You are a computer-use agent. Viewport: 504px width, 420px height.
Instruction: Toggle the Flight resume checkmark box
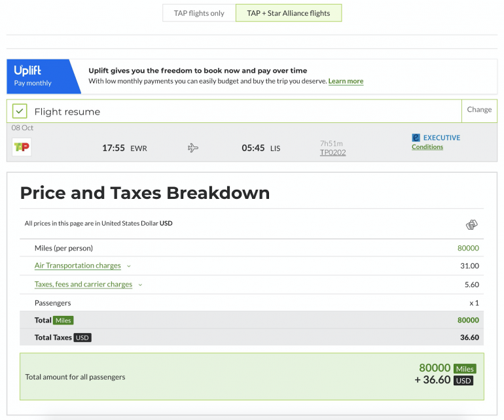tap(20, 111)
